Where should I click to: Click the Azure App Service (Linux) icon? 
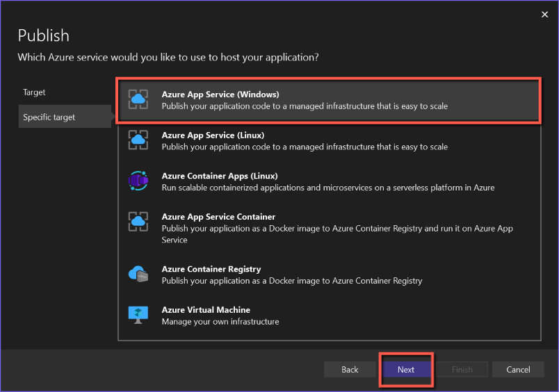click(138, 140)
